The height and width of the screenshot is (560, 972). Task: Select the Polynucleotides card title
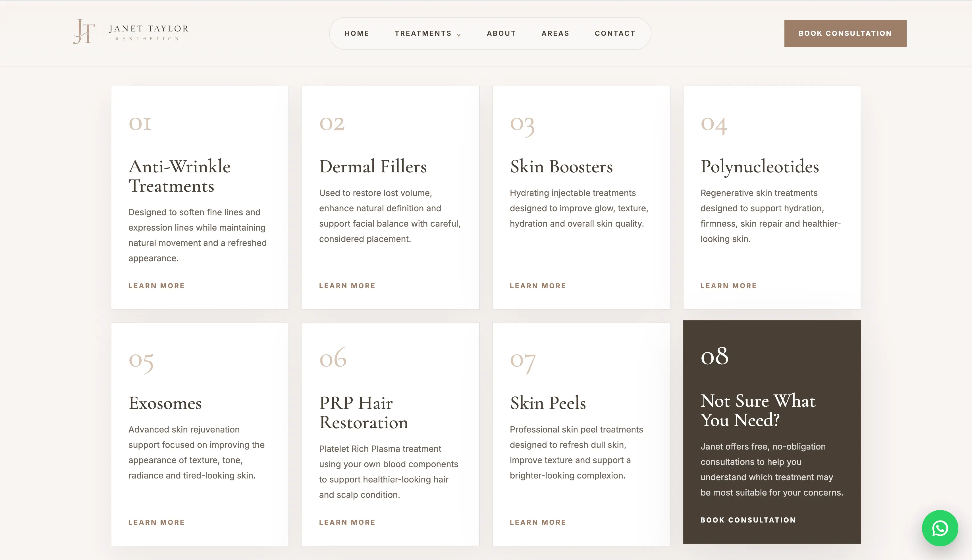coord(759,167)
